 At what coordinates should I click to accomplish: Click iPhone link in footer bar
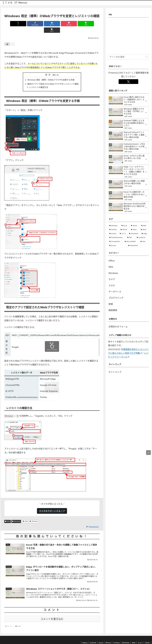point(108,642)
